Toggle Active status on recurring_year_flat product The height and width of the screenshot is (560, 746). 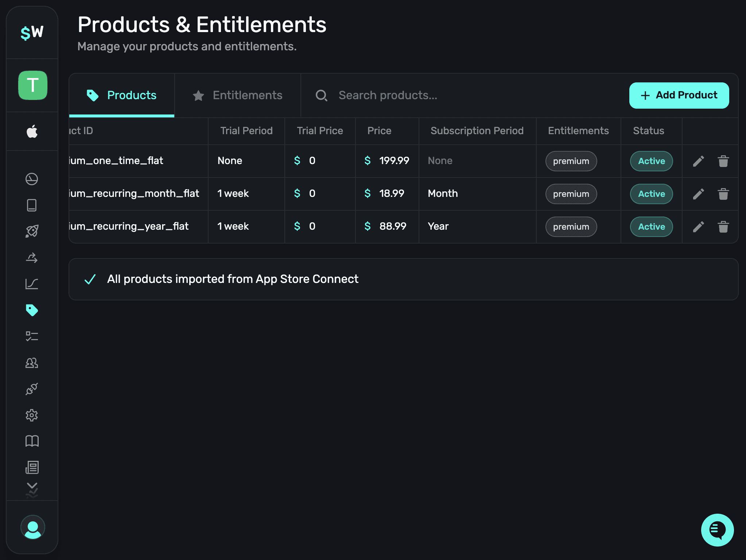coord(651,226)
